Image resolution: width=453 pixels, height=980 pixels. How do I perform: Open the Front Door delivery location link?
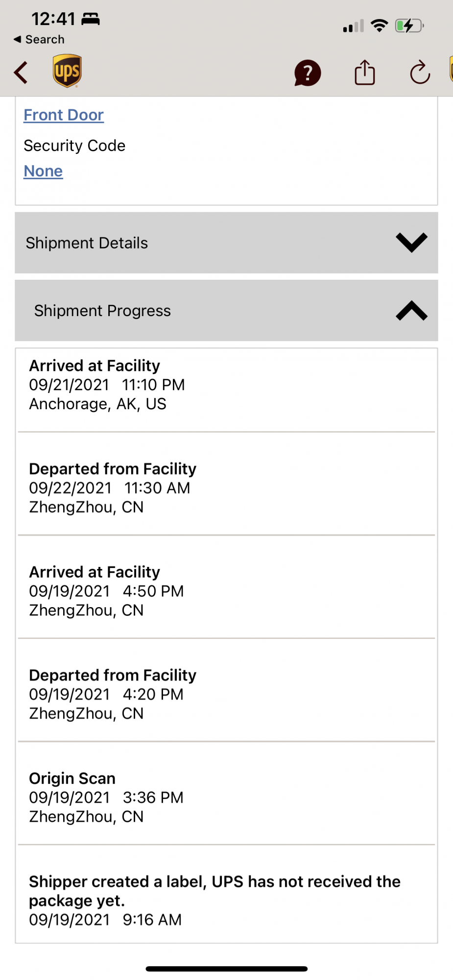[64, 115]
